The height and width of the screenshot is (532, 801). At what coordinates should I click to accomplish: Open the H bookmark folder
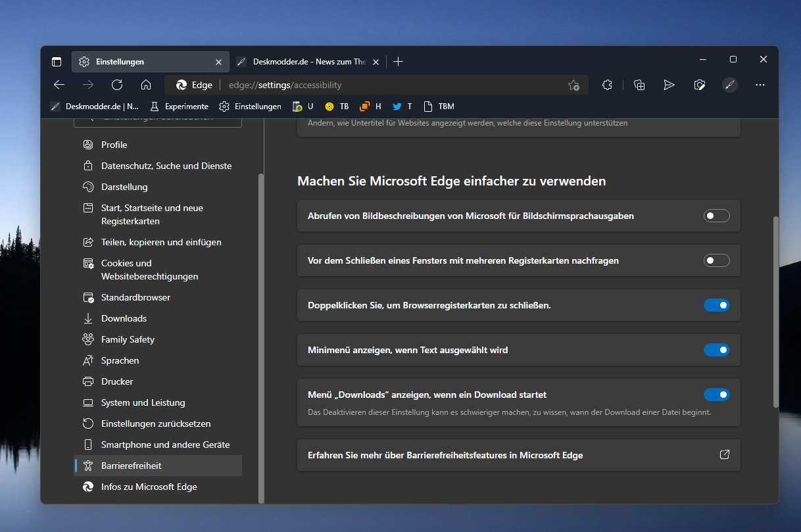point(370,106)
